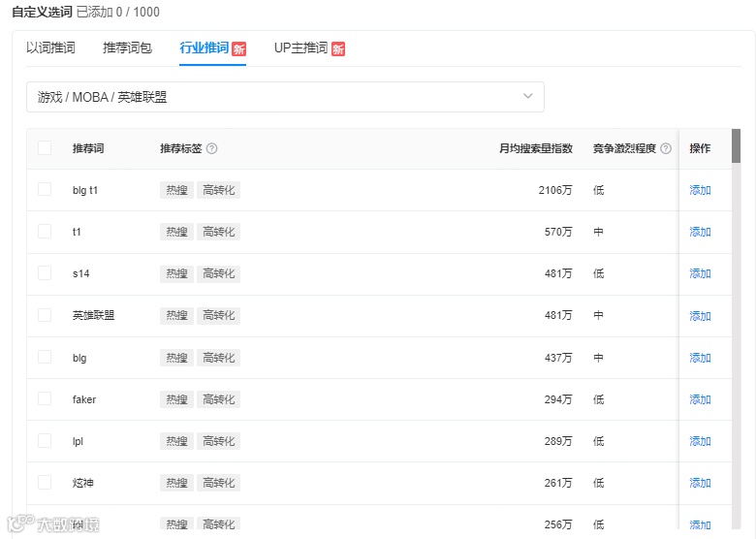Click the 294万 search volume value
Screen dimensions: 756x539
[x=558, y=399]
